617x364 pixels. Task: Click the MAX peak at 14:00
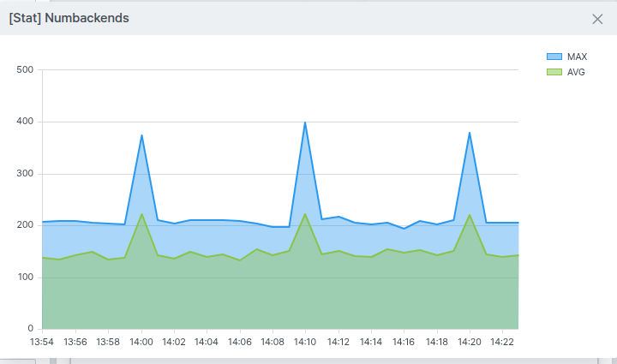click(x=141, y=135)
